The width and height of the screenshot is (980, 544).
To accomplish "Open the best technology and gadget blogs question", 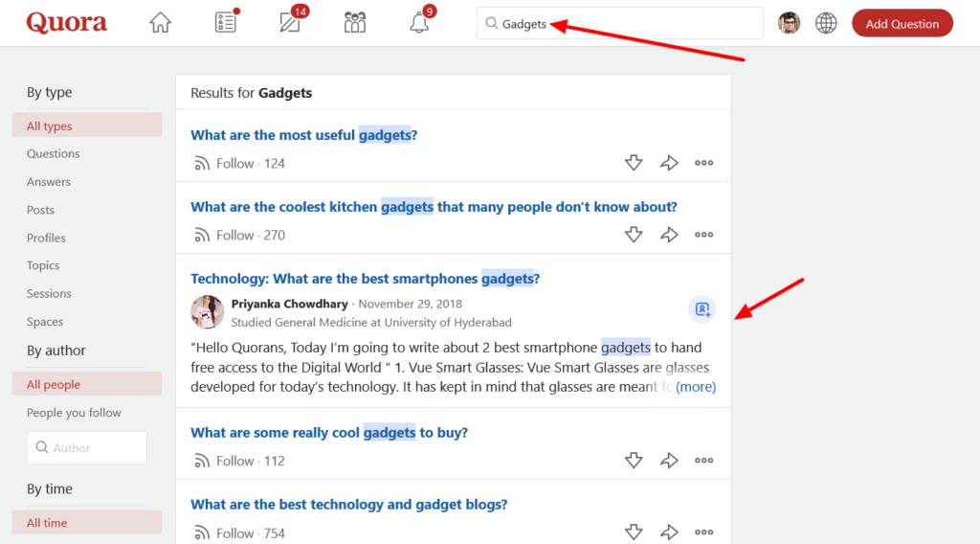I will 348,505.
